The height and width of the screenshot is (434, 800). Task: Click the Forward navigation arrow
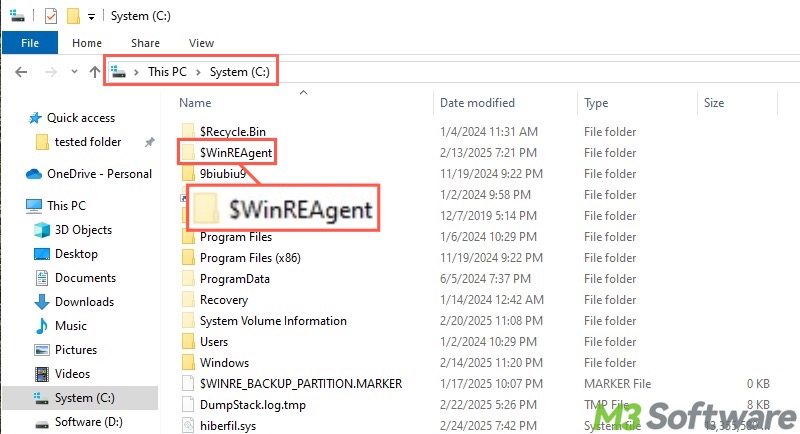(x=51, y=72)
